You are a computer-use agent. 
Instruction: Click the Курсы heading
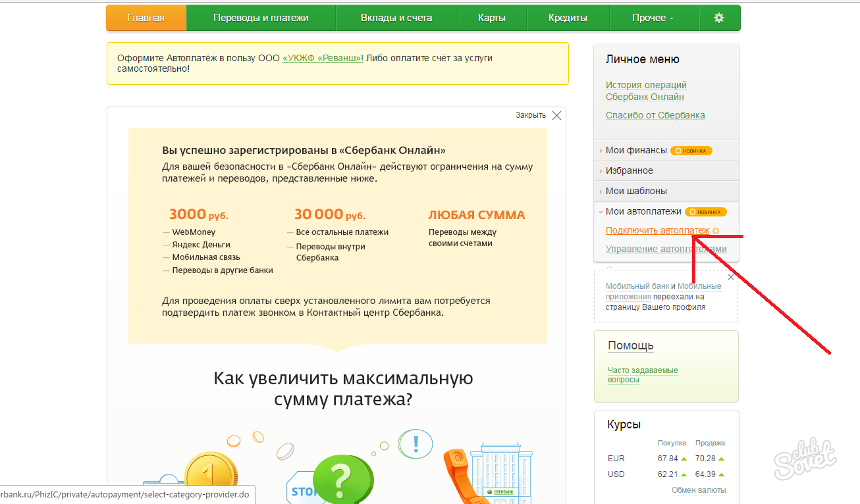tap(624, 425)
